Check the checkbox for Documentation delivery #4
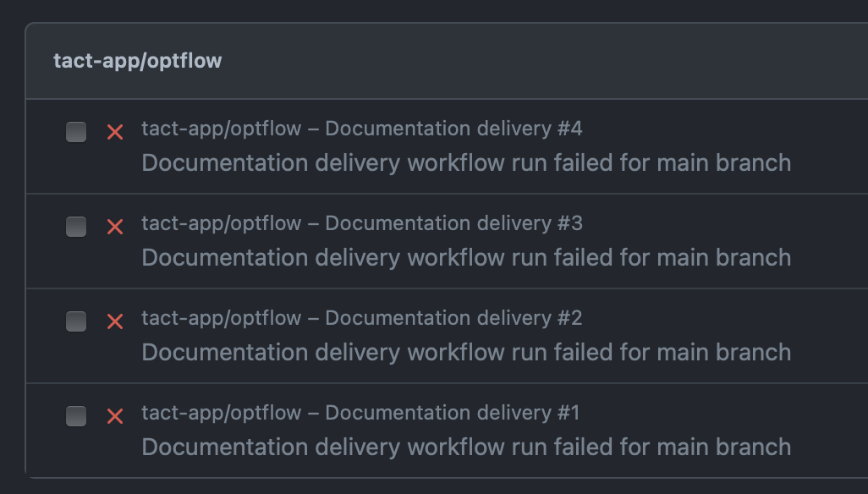 [76, 132]
